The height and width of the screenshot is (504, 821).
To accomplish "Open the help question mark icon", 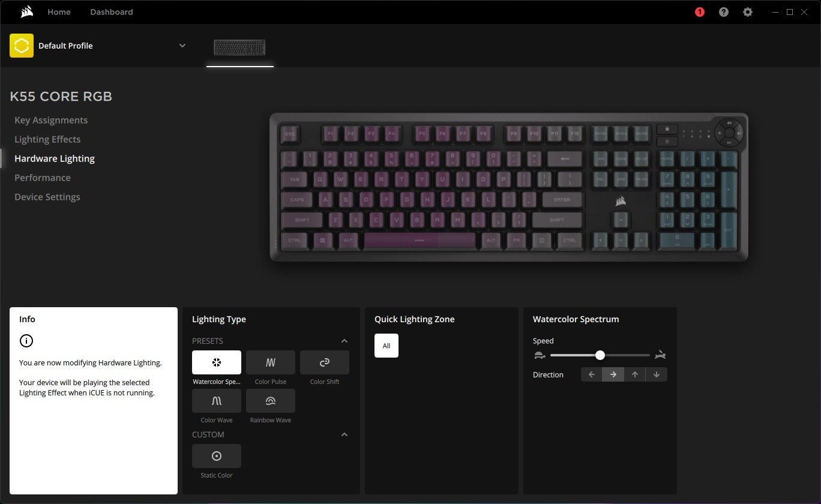I will 724,12.
